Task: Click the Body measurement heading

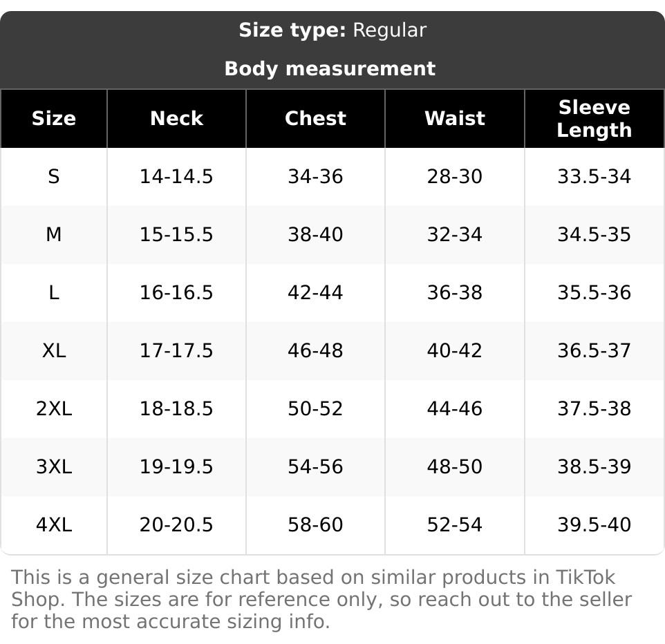Action: point(330,69)
